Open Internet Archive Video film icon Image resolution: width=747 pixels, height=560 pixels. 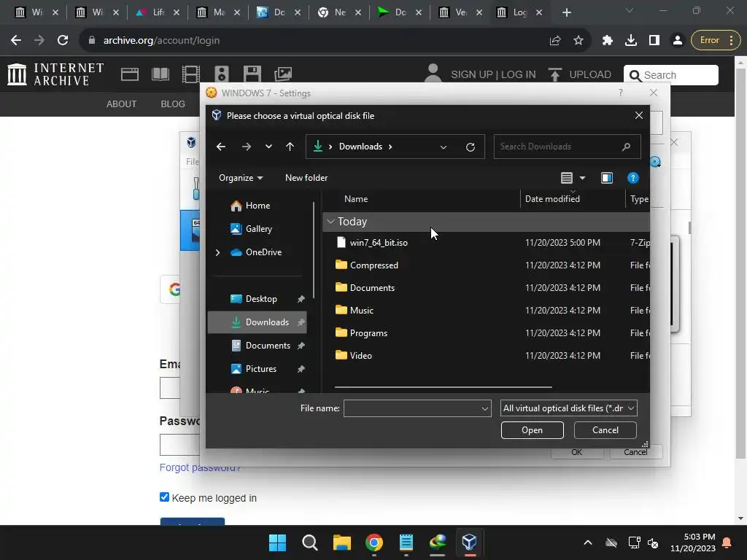pyautogui.click(x=191, y=74)
